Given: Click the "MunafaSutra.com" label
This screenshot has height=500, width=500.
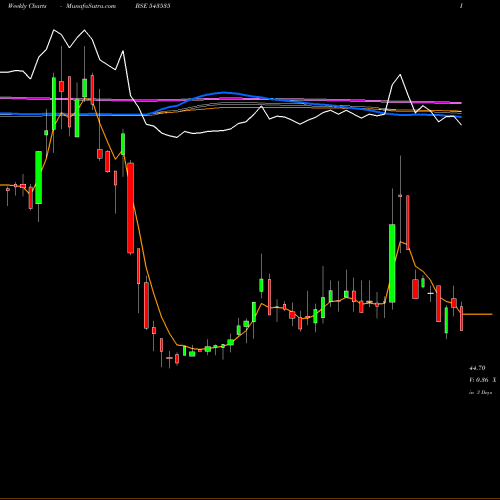Looking at the screenshot, I should point(91,6).
